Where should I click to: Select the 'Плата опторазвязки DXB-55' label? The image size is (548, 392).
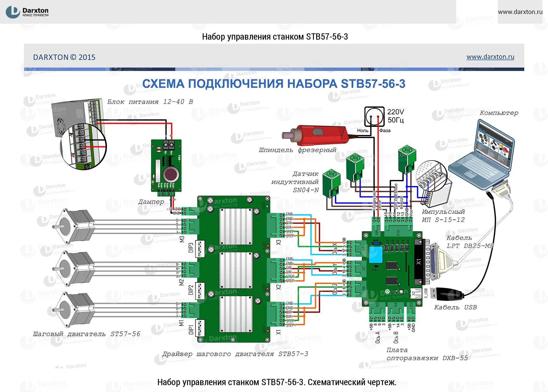coord(427,354)
